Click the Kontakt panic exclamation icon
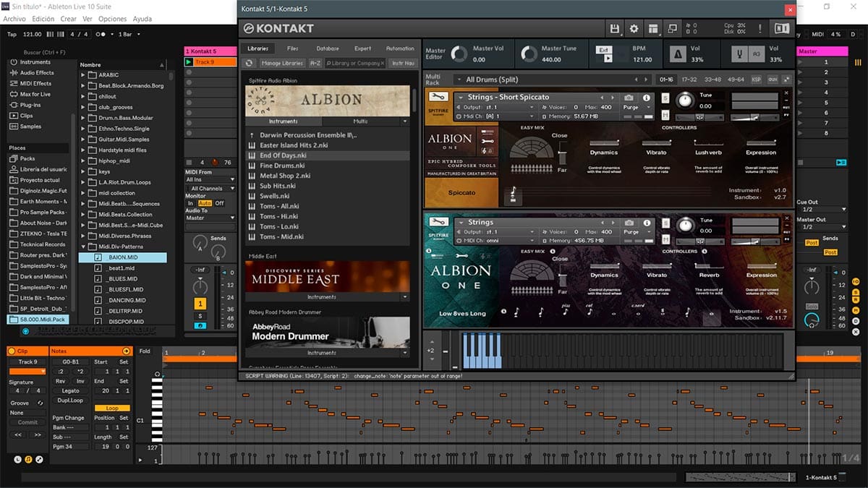The height and width of the screenshot is (488, 868). pyautogui.click(x=761, y=28)
